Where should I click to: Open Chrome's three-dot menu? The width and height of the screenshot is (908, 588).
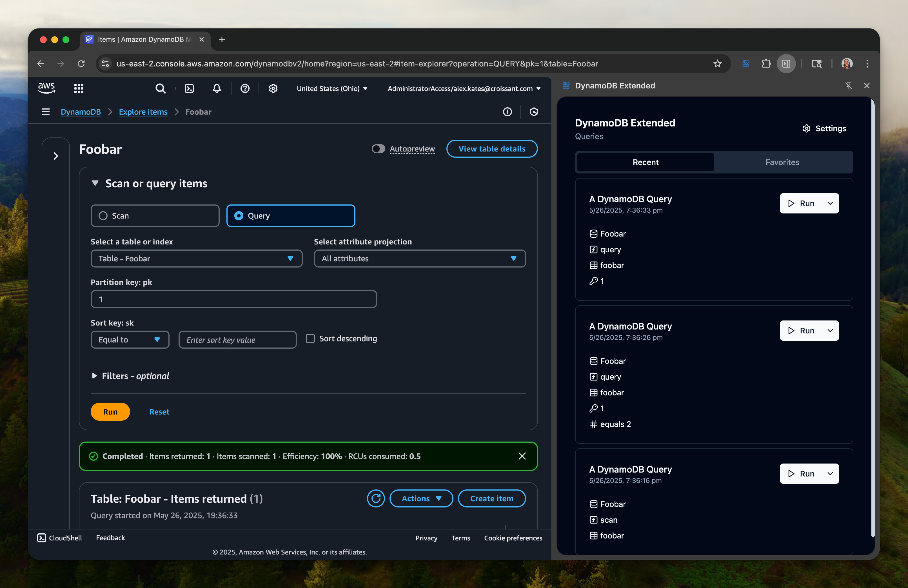point(867,64)
